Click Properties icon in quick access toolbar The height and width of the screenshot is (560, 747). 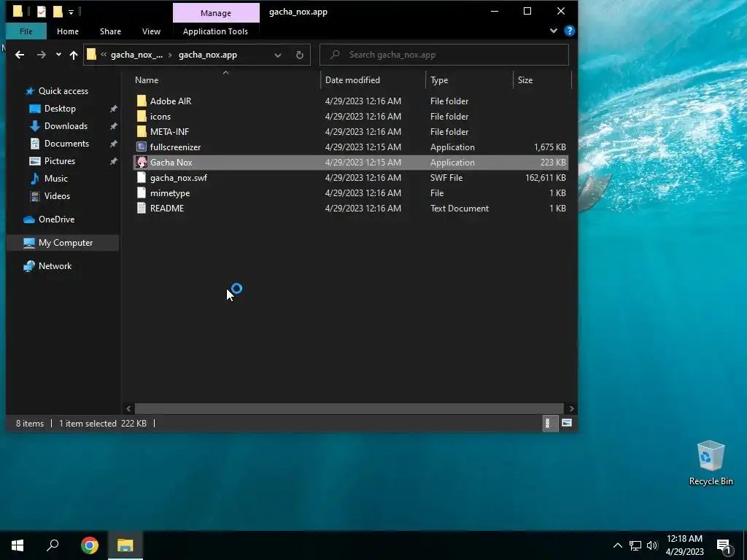point(42,12)
